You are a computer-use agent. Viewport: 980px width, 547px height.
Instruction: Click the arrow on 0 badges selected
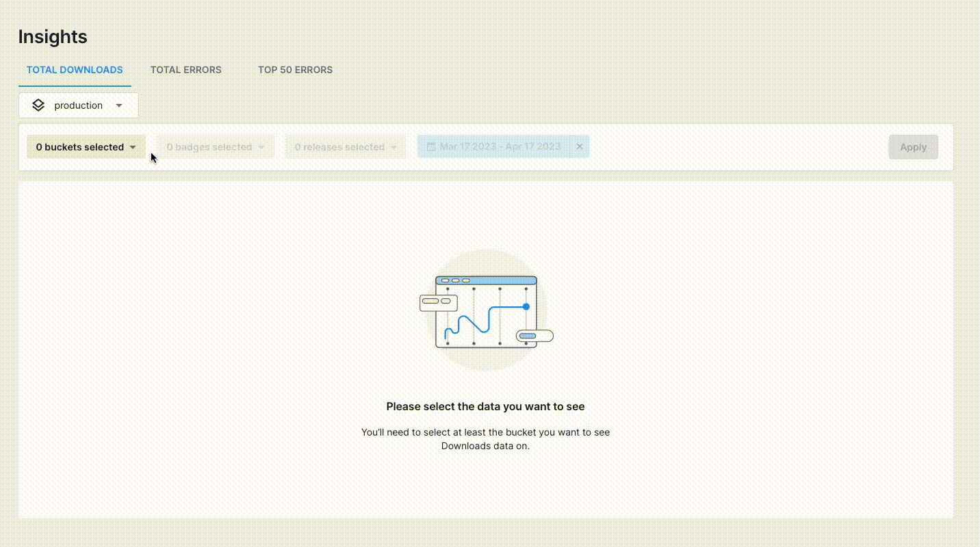(261, 147)
